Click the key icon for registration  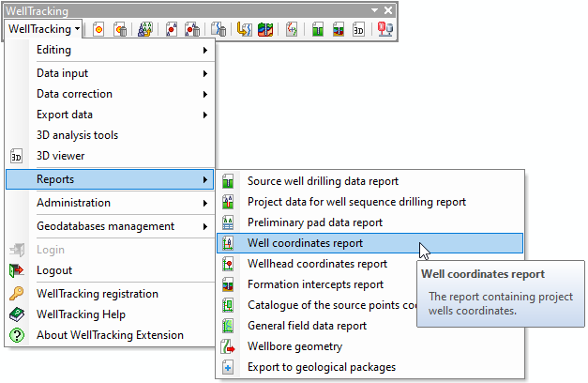[17, 294]
